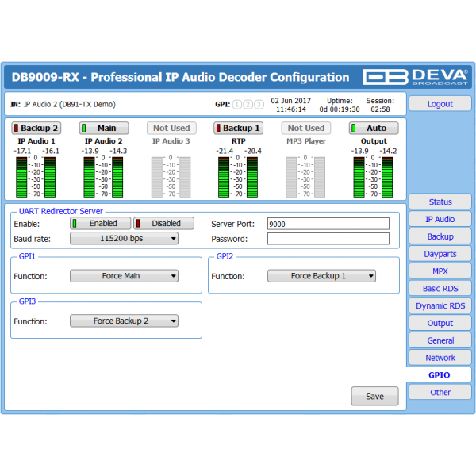Image resolution: width=476 pixels, height=476 pixels.
Task: Click the IP Audio 2 level meter
Action: click(103, 177)
